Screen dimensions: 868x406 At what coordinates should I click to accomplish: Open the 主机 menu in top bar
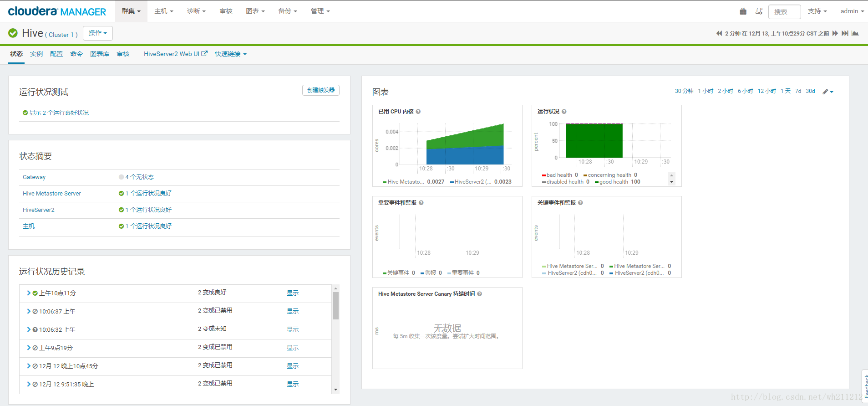pos(164,11)
